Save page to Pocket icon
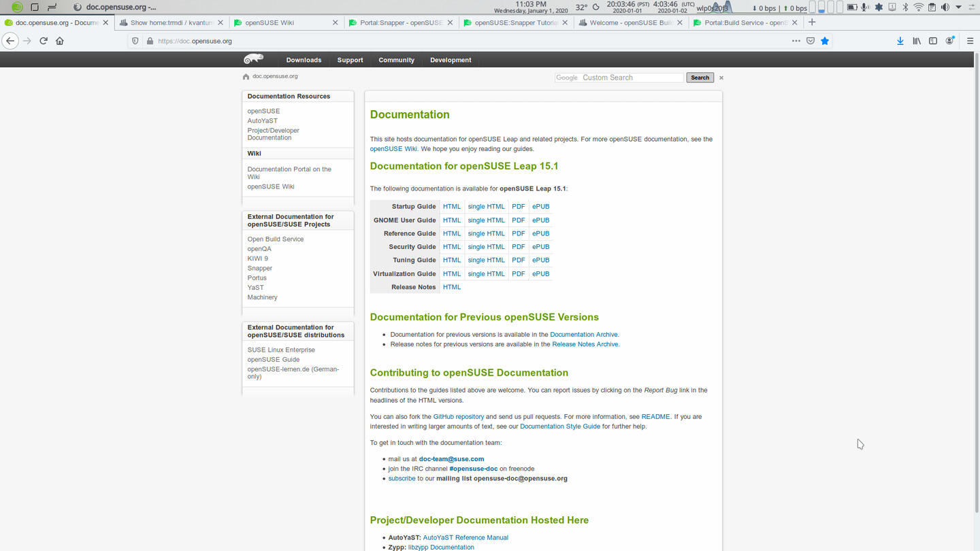Image resolution: width=980 pixels, height=551 pixels. tap(811, 41)
